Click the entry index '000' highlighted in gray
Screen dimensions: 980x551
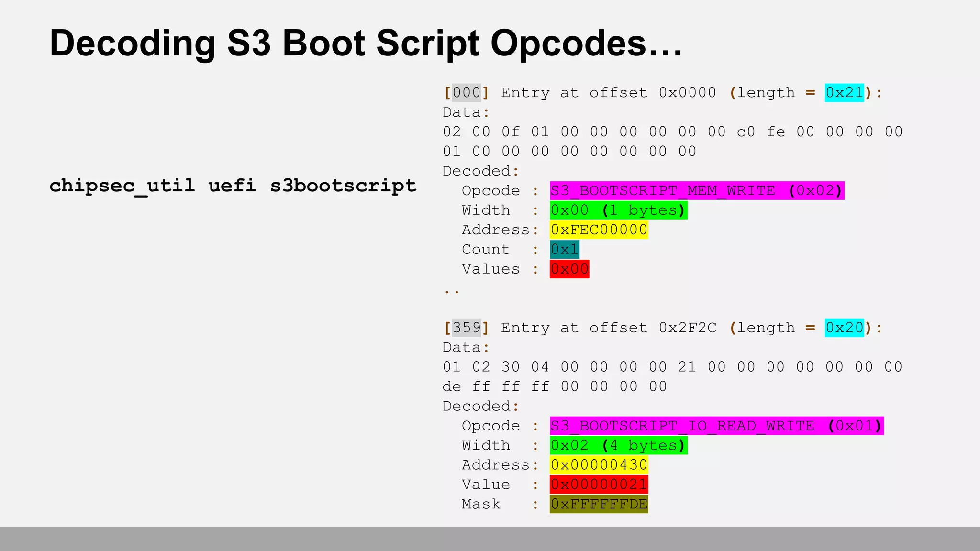[x=467, y=93]
